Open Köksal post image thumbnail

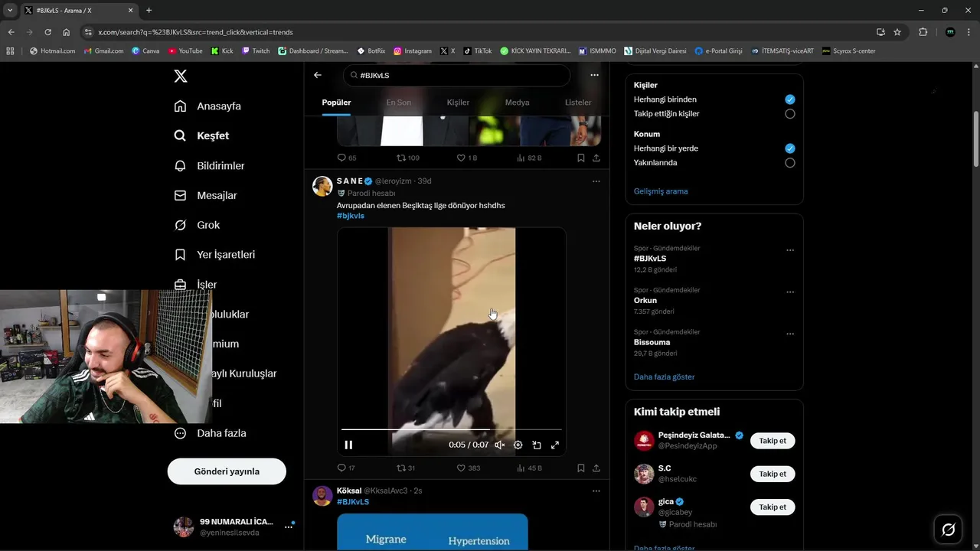(432, 532)
